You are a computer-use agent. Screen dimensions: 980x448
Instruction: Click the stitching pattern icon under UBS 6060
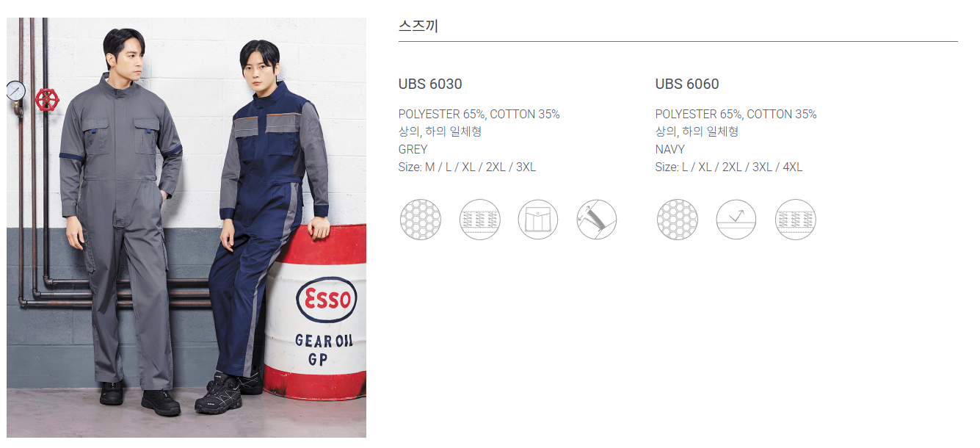(x=795, y=220)
